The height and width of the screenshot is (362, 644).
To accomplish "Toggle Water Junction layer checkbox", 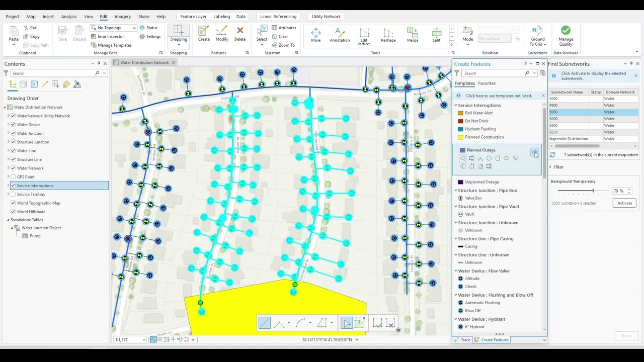I will (13, 133).
